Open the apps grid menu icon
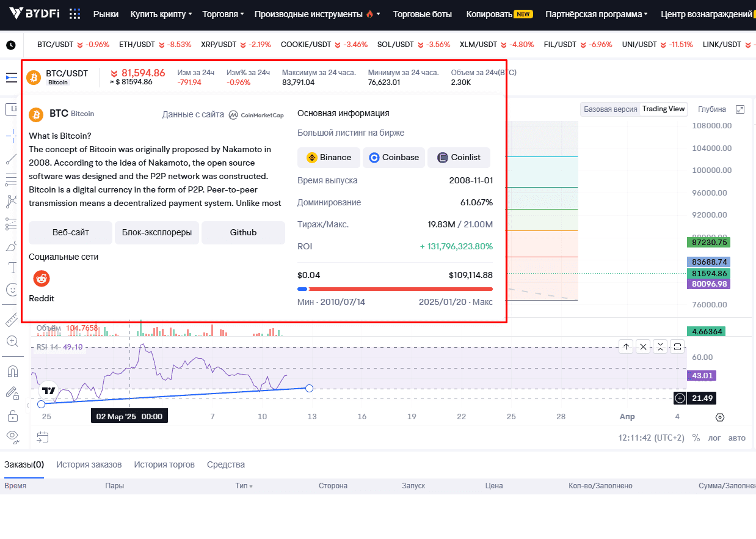The image size is (756, 539). click(75, 14)
